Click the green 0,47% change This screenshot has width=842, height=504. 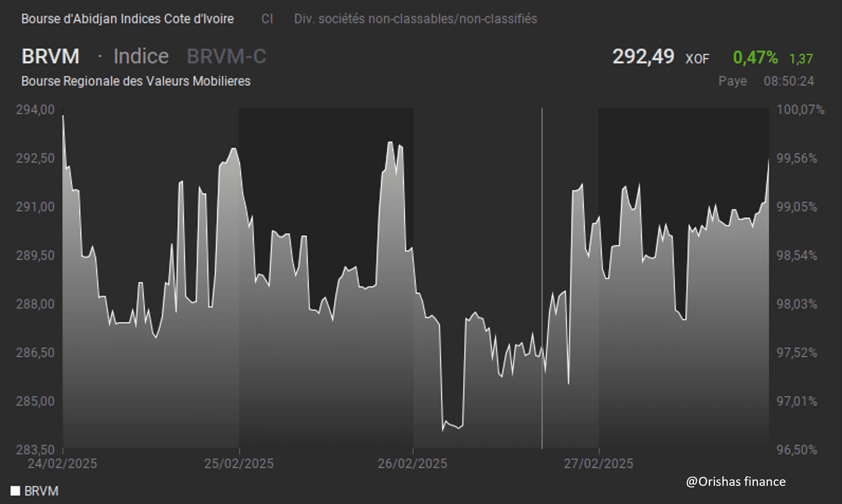pyautogui.click(x=755, y=57)
